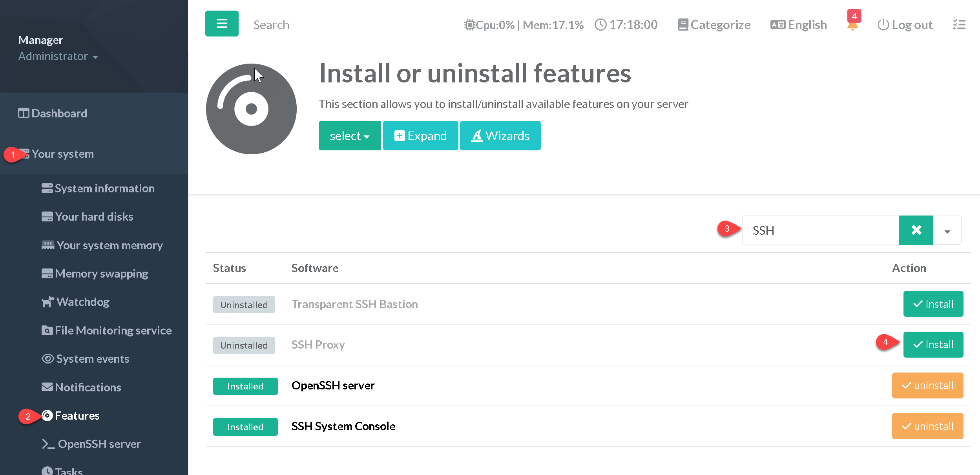Click the CPU and memory status indicator
This screenshot has width=980, height=475.
point(524,25)
